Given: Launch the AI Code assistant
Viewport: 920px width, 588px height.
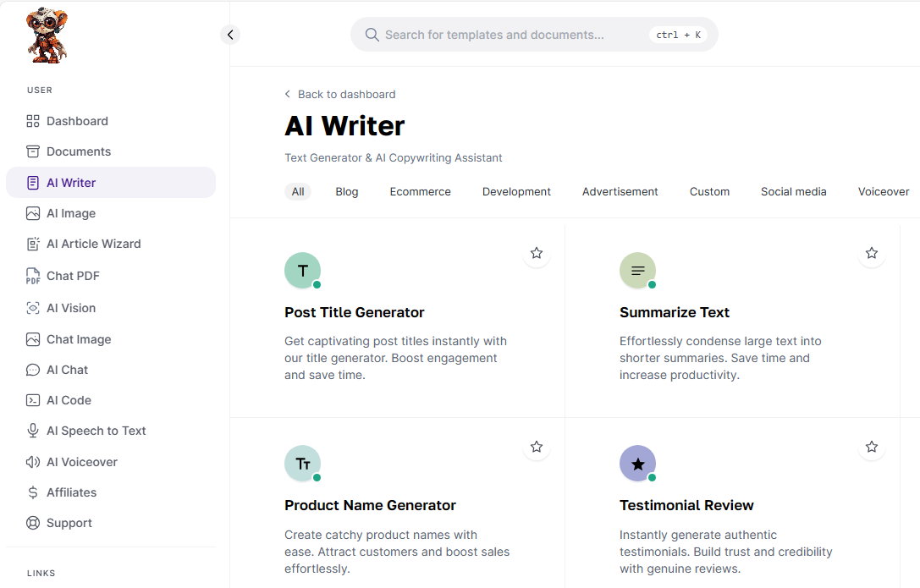Looking at the screenshot, I should coord(67,399).
